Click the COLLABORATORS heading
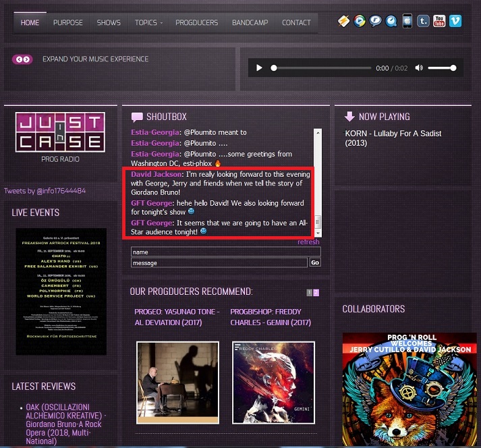This screenshot has width=481, height=448. (373, 309)
